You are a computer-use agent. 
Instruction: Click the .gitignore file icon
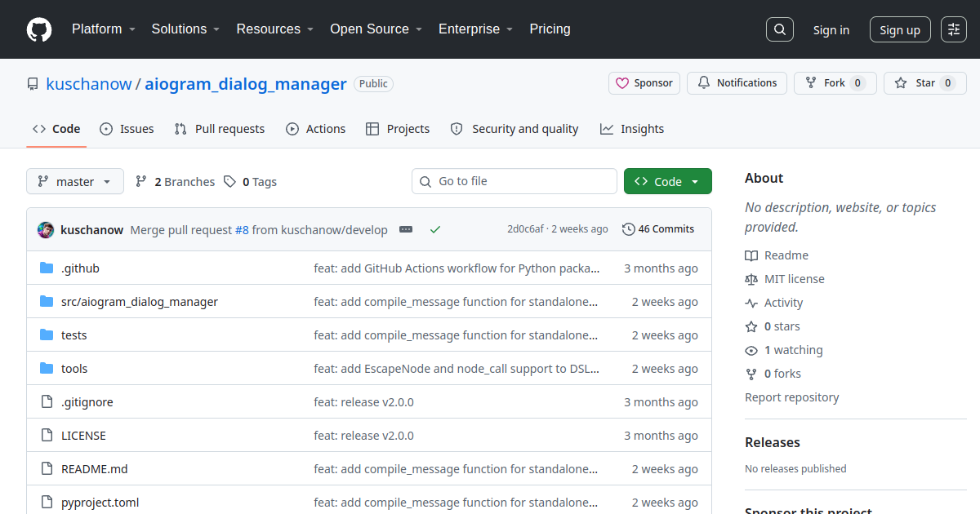point(47,402)
